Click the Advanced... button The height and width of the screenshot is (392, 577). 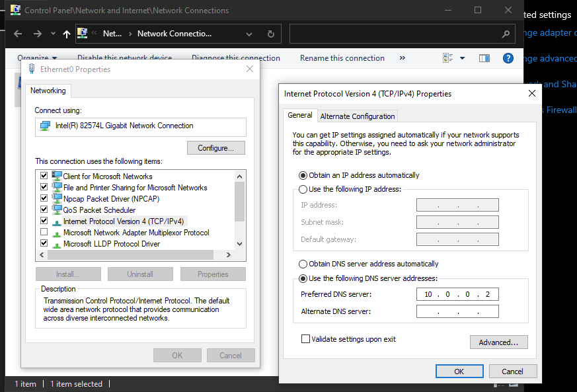pos(498,342)
